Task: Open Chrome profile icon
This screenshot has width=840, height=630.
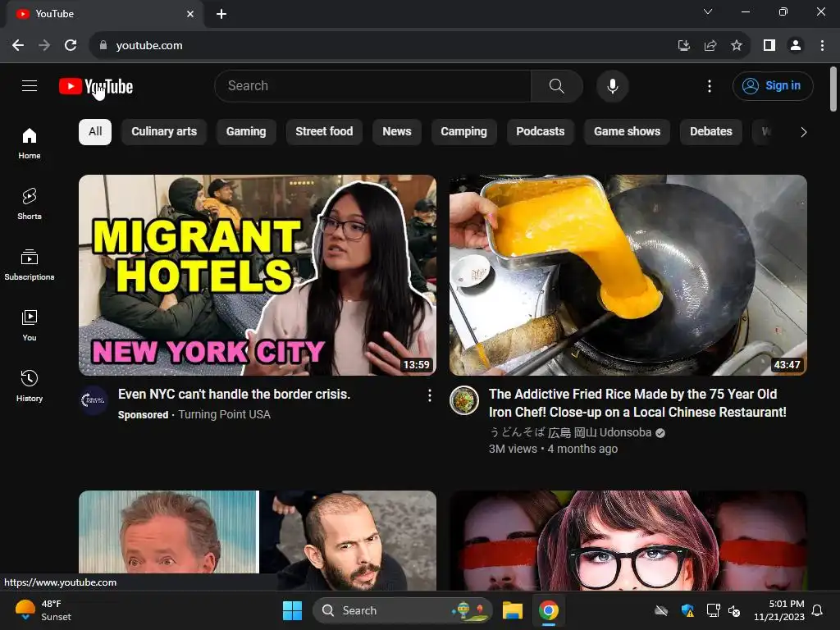Action: (x=796, y=46)
